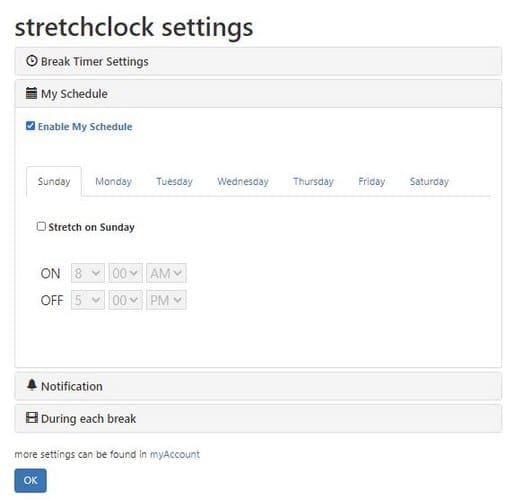Select the Saturday tab
This screenshot has height=500, width=505.
point(429,181)
